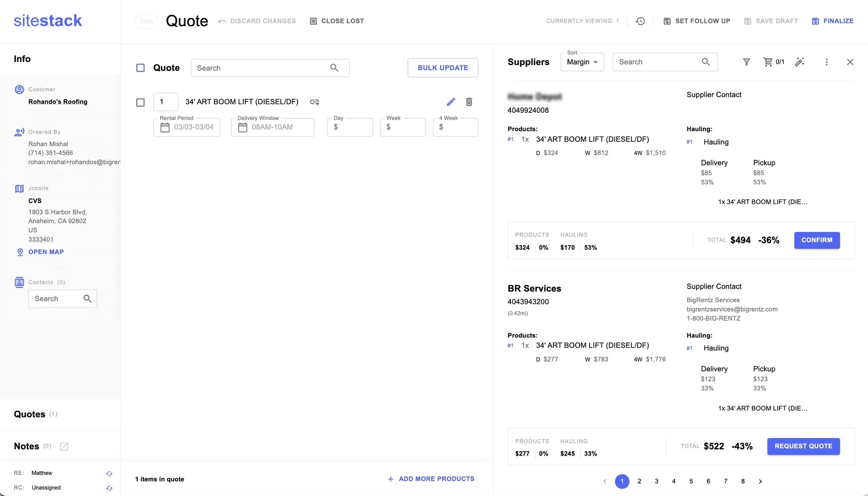
Task: View quote history via the clock icon
Action: tap(640, 20)
